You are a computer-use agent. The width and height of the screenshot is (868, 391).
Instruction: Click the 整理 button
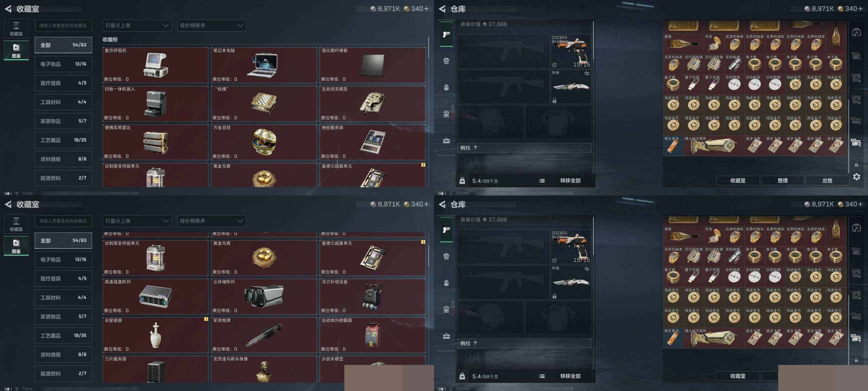[x=782, y=180]
